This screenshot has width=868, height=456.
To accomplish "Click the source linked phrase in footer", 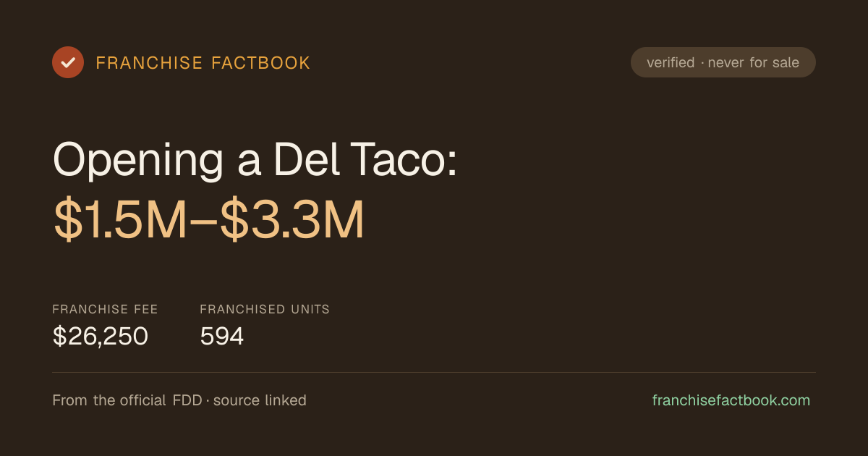I will click(260, 400).
